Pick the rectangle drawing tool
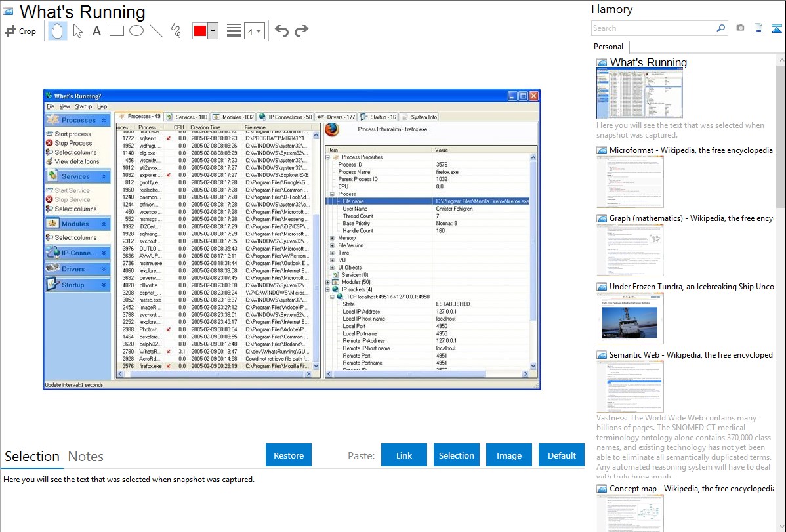 tap(116, 31)
